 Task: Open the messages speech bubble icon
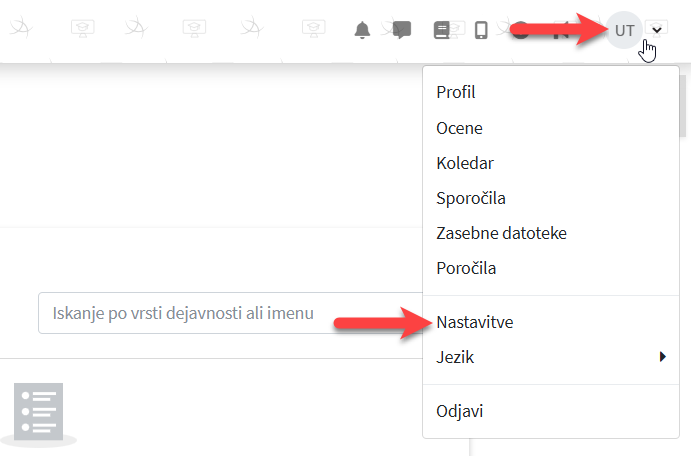pos(402,30)
